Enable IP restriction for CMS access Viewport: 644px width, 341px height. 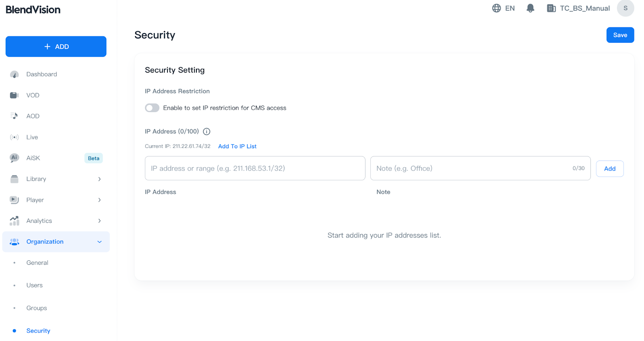[x=152, y=108]
